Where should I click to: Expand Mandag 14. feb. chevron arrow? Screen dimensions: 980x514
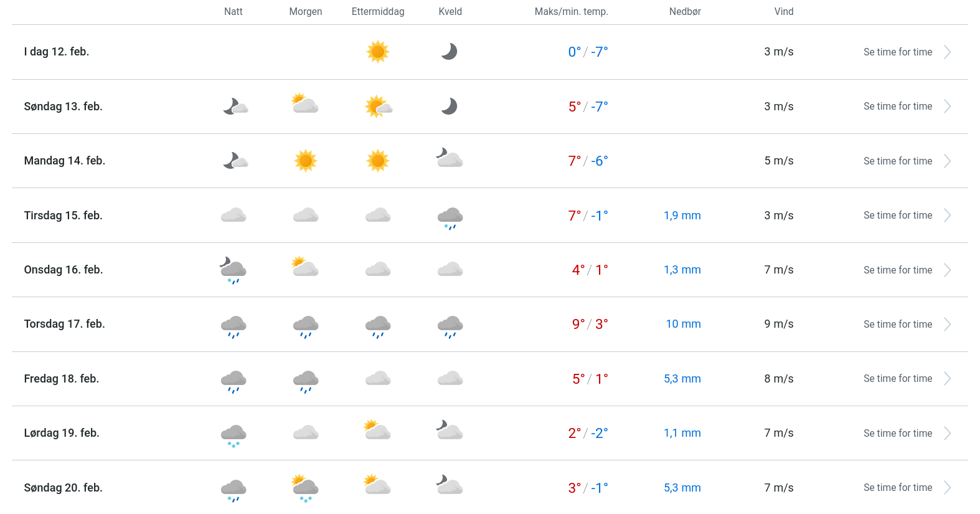pos(947,161)
